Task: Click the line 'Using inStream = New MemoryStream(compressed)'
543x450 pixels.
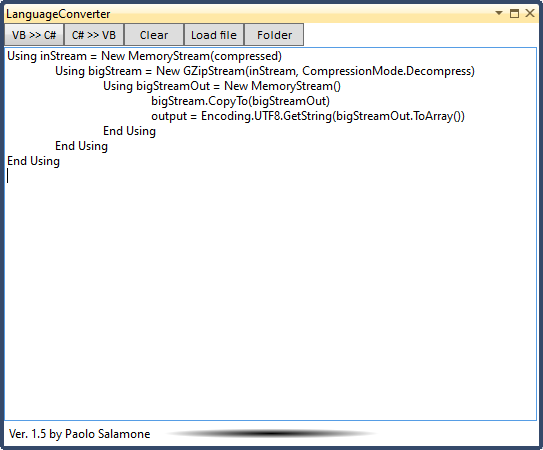Action: point(144,56)
